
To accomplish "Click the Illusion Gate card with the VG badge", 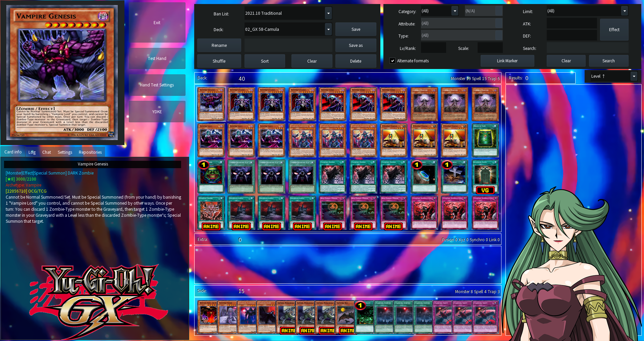I will tap(485, 177).
